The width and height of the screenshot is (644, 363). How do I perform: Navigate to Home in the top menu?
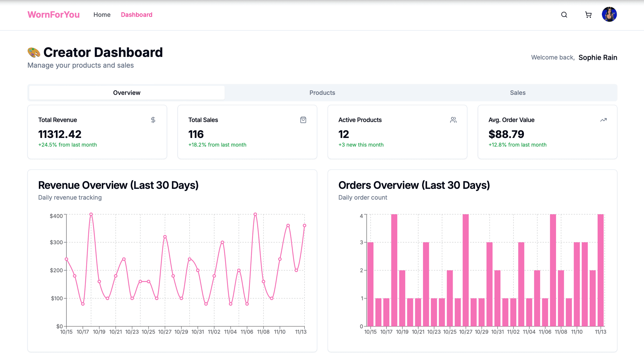(x=102, y=14)
